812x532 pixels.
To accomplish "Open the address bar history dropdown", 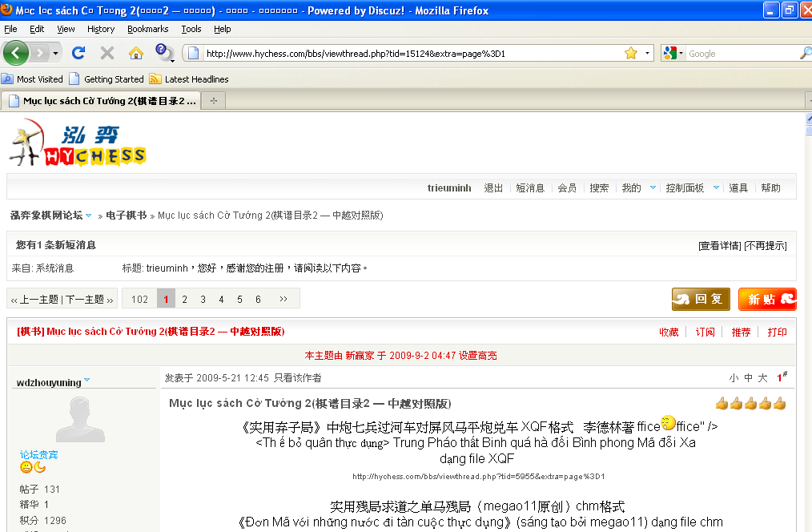I will pos(647,53).
